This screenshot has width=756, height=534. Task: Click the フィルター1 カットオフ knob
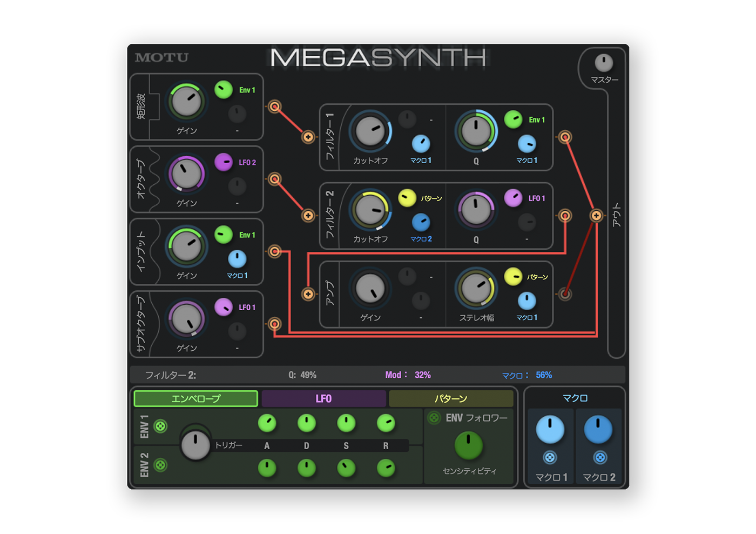pyautogui.click(x=370, y=132)
